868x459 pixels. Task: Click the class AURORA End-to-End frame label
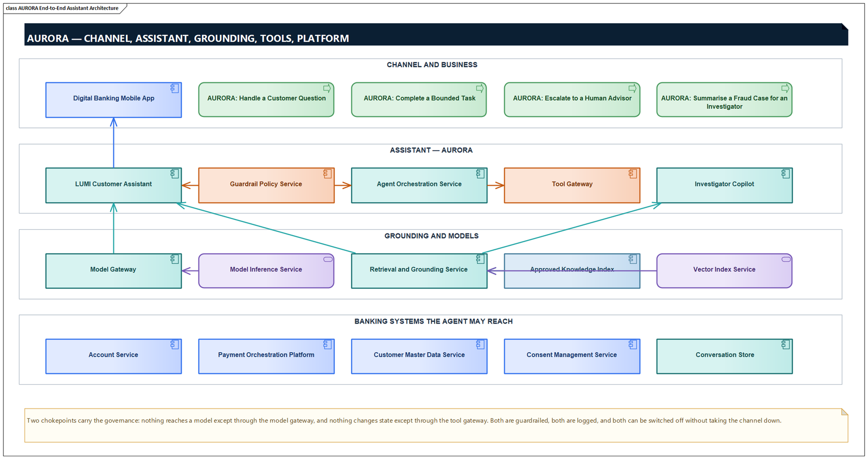[62, 8]
